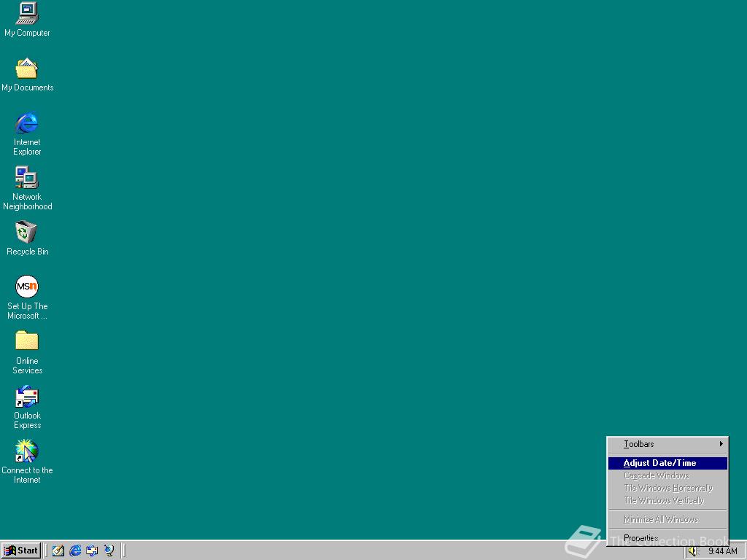
Task: Launch Internet Explorer from Quick Launch
Action: coord(75,551)
